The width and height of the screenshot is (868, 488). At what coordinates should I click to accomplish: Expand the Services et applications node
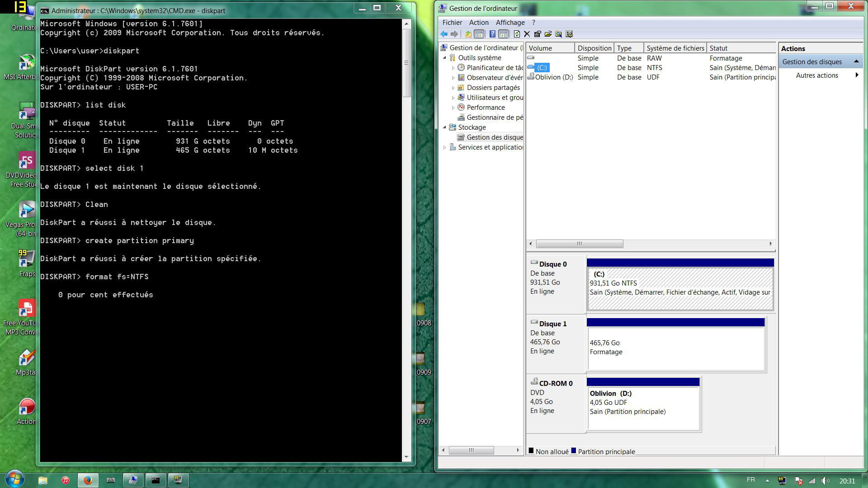444,147
